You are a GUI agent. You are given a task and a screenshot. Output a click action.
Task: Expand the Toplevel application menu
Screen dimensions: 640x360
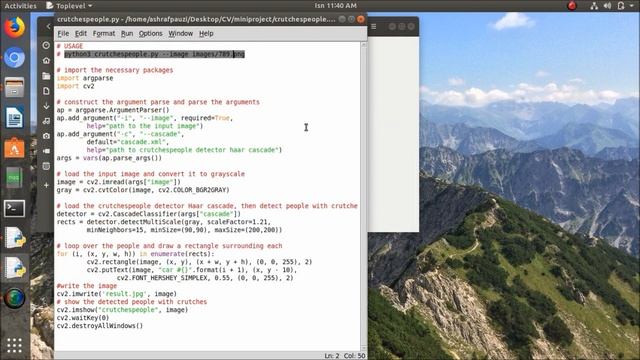tap(69, 6)
